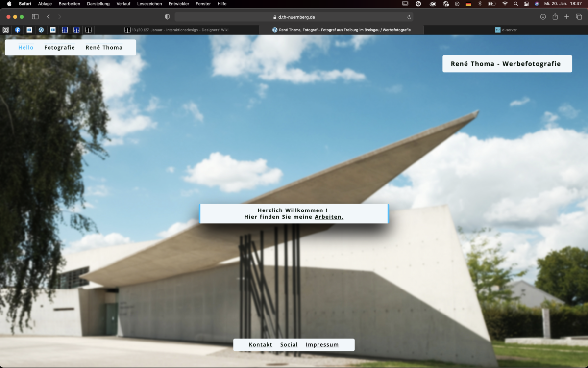The width and height of the screenshot is (588, 368).
Task: Open the Kontakt footer link
Action: (261, 345)
